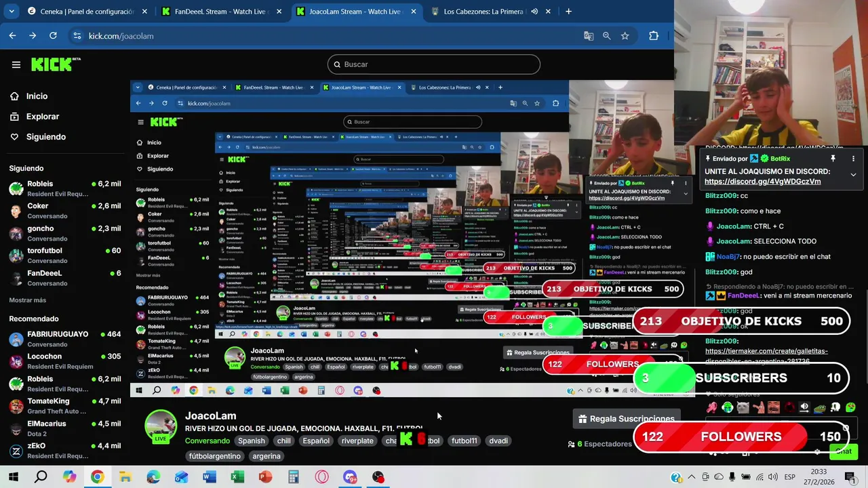Send message with green Chat button

tap(844, 451)
